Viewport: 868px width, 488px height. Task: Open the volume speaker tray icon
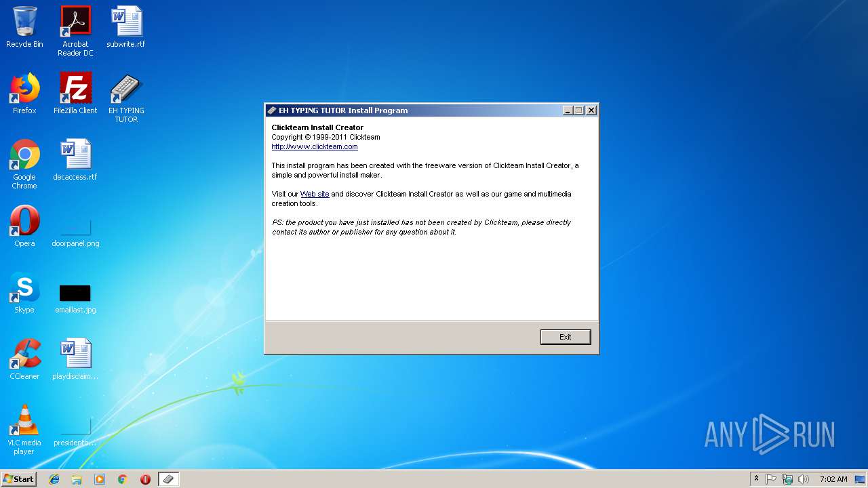click(804, 479)
